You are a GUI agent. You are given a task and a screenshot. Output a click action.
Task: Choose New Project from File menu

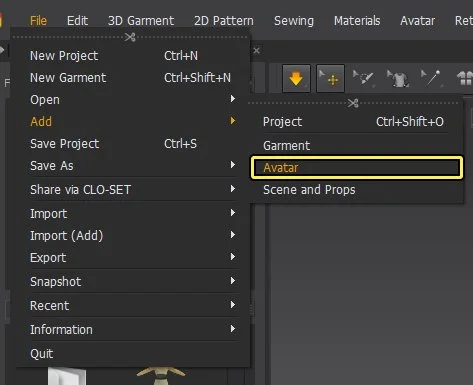coord(132,56)
